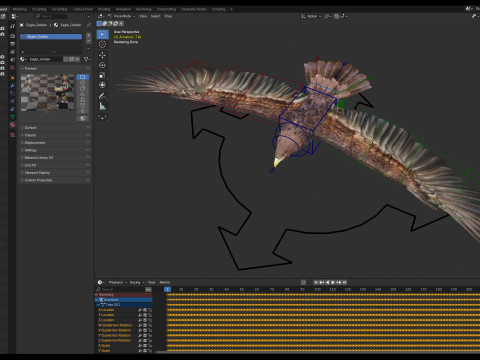
Task: Open the Render properties tab
Action: [13, 36]
